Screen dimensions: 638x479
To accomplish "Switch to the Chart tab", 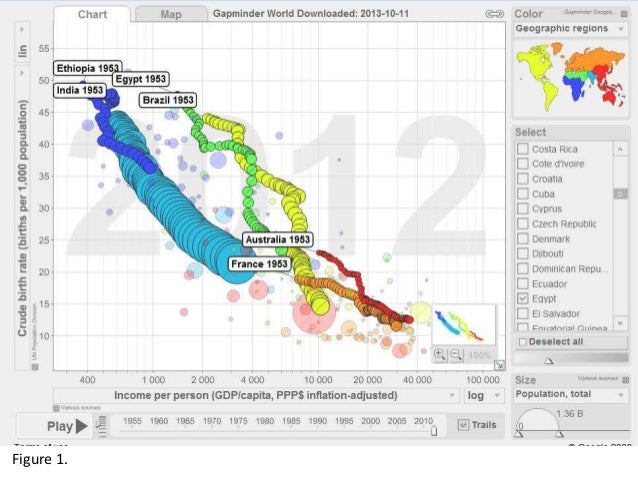I will click(92, 15).
